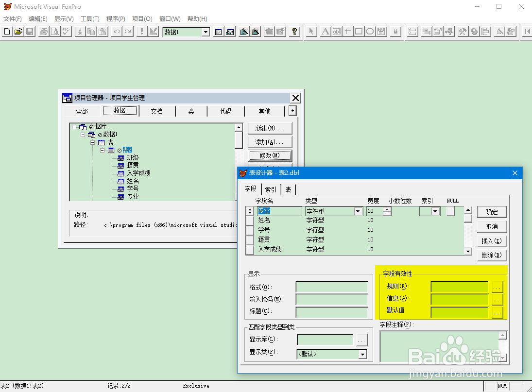
Task: Click the field list scrollbar down arrow
Action: 468,251
